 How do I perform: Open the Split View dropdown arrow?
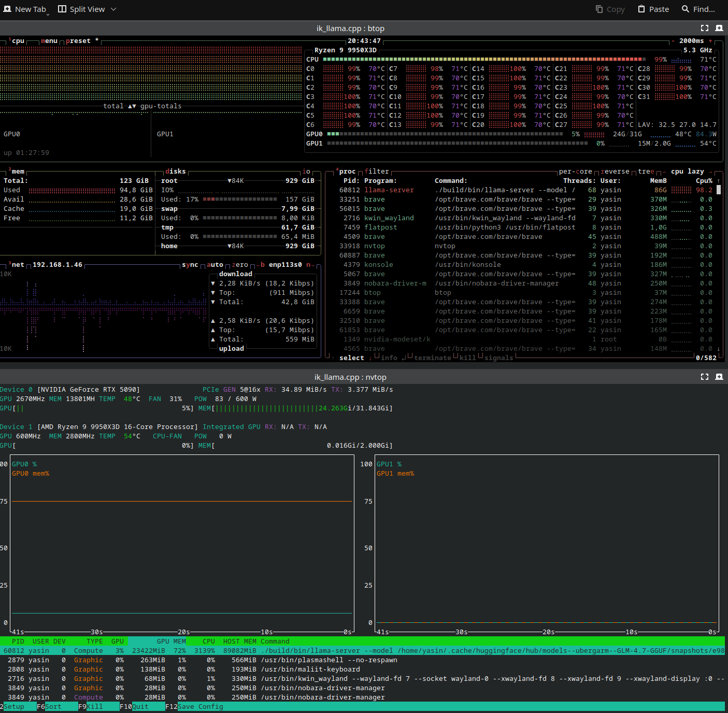[x=113, y=9]
